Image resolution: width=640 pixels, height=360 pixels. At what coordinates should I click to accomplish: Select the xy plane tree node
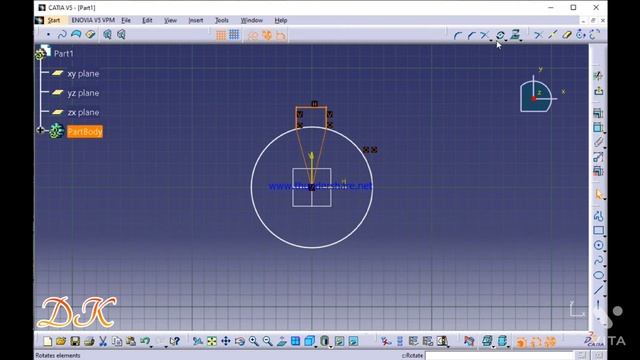(x=83, y=74)
